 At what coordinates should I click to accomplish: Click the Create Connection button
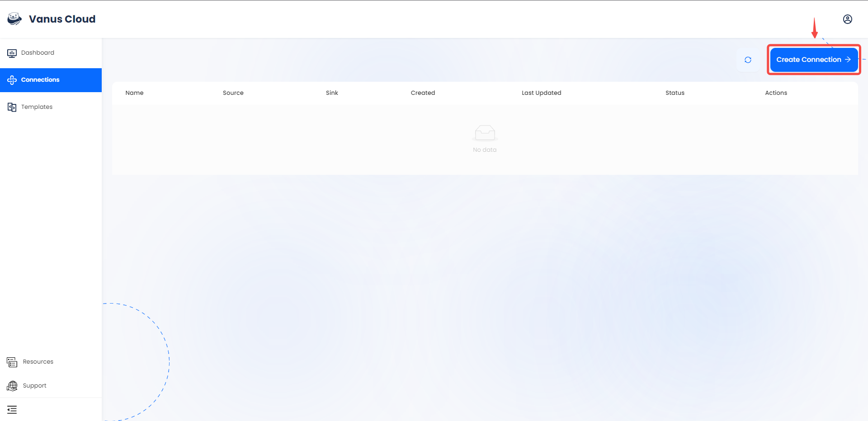coord(814,60)
